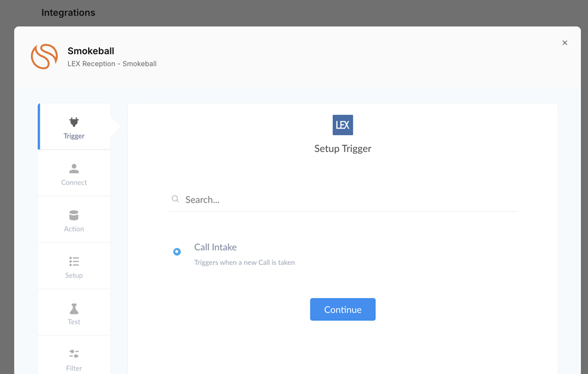
Task: Switch to the Action tab label
Action: coord(74,229)
